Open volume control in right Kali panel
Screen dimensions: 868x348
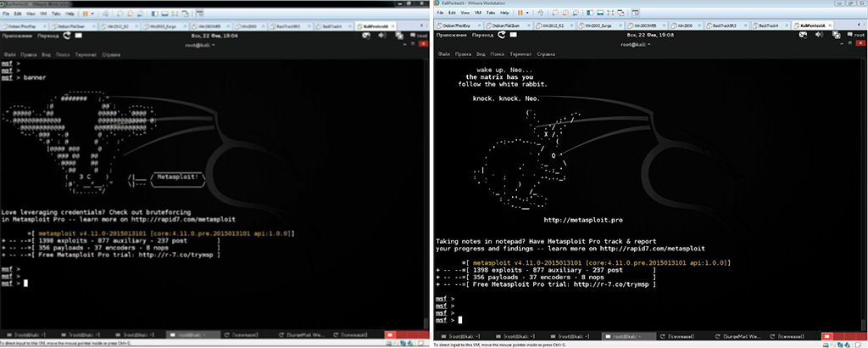point(820,35)
